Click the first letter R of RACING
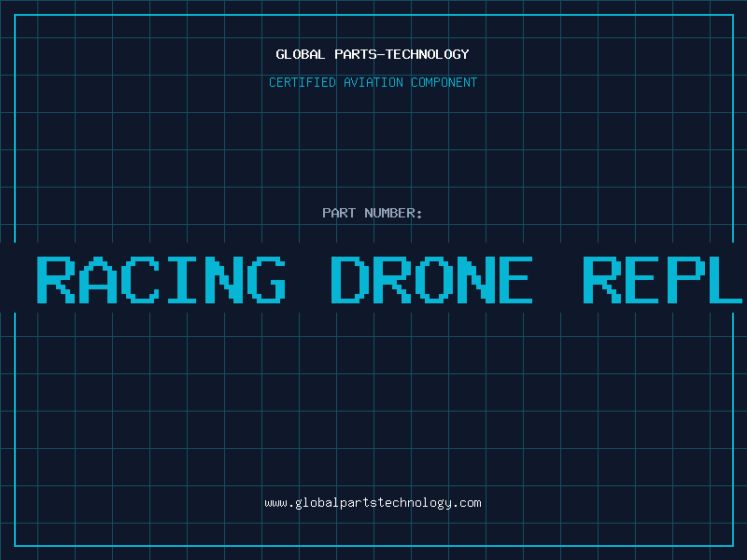The width and height of the screenshot is (747, 560). pos(56,278)
